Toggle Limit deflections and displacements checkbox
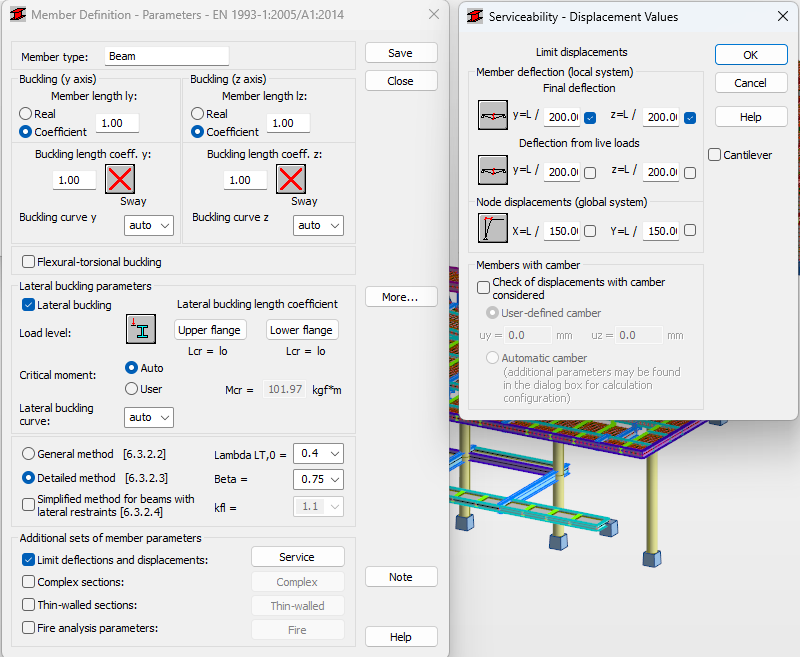 point(29,560)
